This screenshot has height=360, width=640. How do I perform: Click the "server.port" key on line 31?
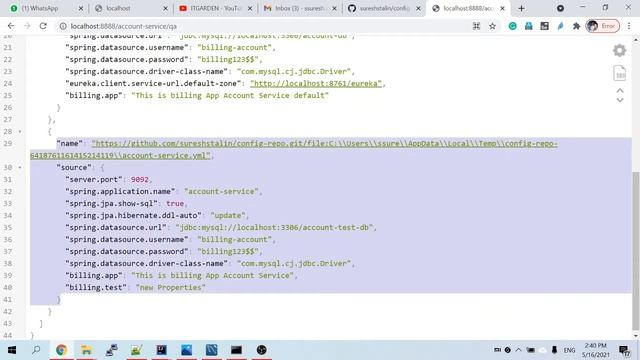click(x=94, y=179)
